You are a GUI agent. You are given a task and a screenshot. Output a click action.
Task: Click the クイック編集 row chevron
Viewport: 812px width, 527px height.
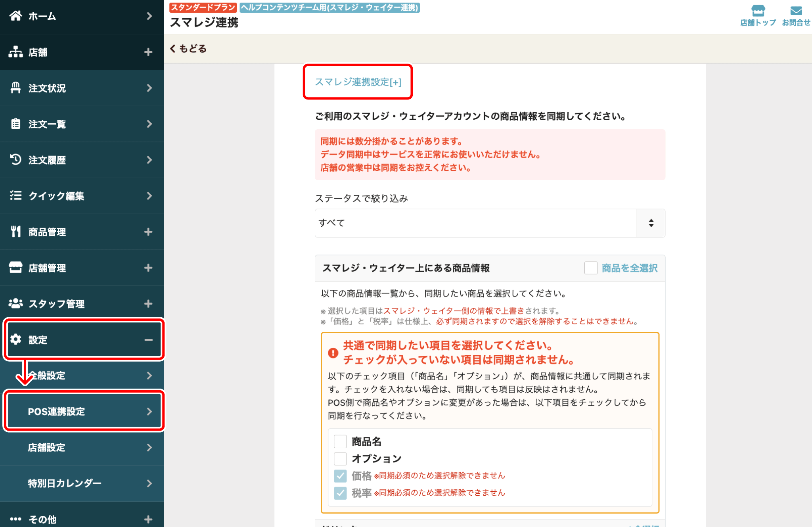coord(149,196)
